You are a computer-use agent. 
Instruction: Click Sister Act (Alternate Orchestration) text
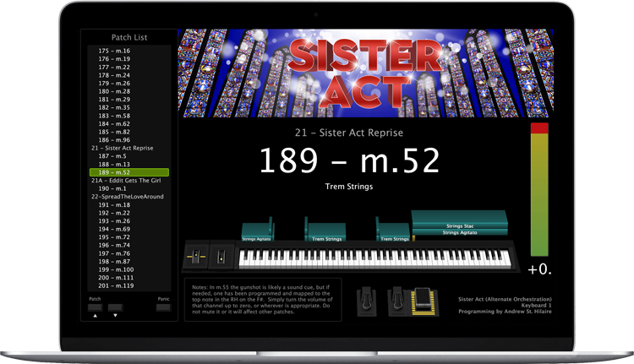coord(505,299)
